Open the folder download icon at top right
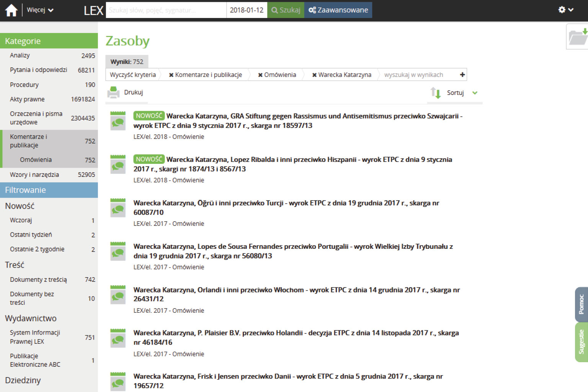The width and height of the screenshot is (588, 392). click(577, 37)
